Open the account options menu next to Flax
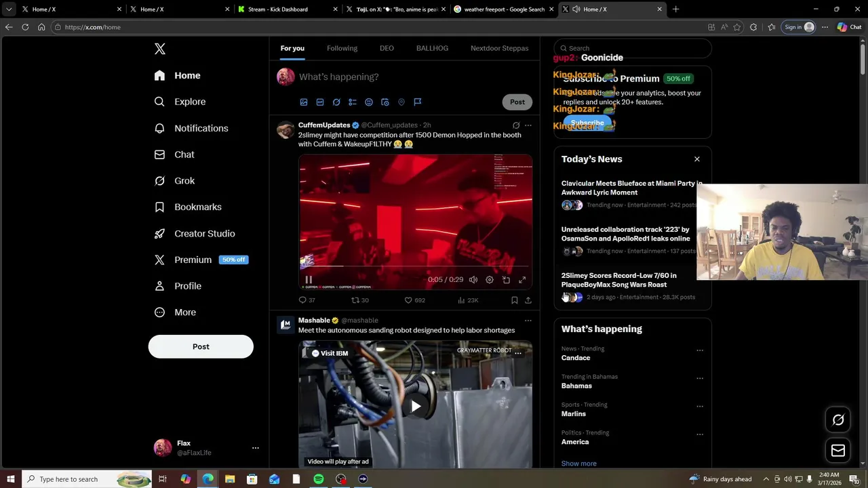 [x=256, y=448]
